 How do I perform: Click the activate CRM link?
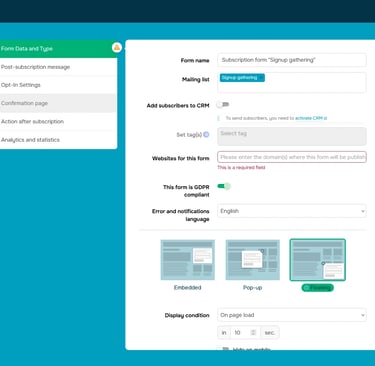(x=311, y=118)
